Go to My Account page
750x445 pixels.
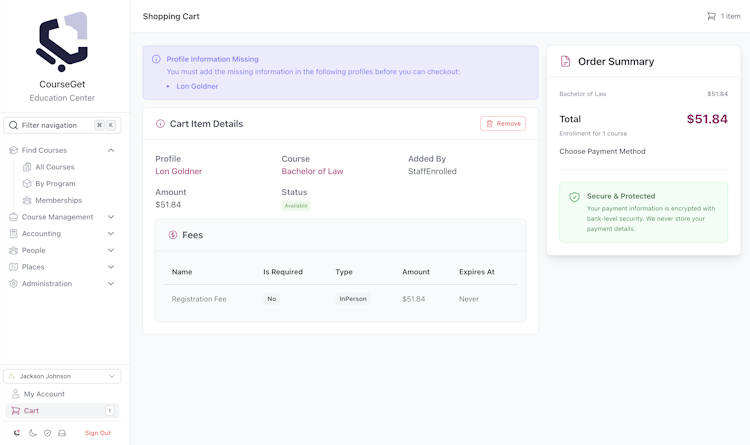pos(44,394)
